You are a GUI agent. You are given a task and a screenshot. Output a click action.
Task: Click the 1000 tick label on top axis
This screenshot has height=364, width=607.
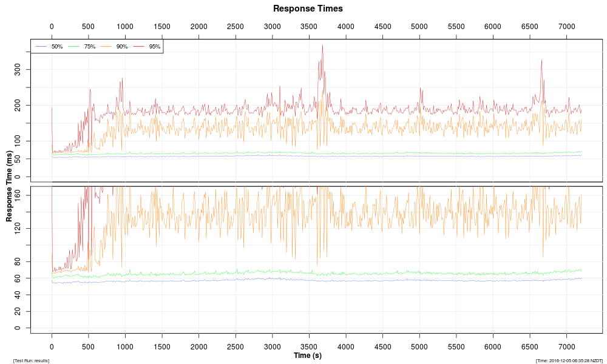coord(125,27)
